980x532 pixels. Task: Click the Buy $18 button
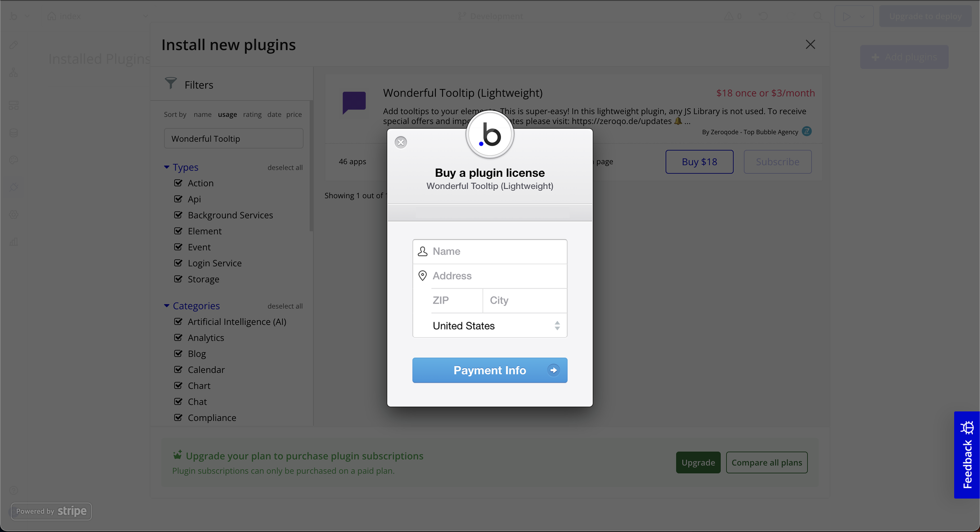coord(699,162)
